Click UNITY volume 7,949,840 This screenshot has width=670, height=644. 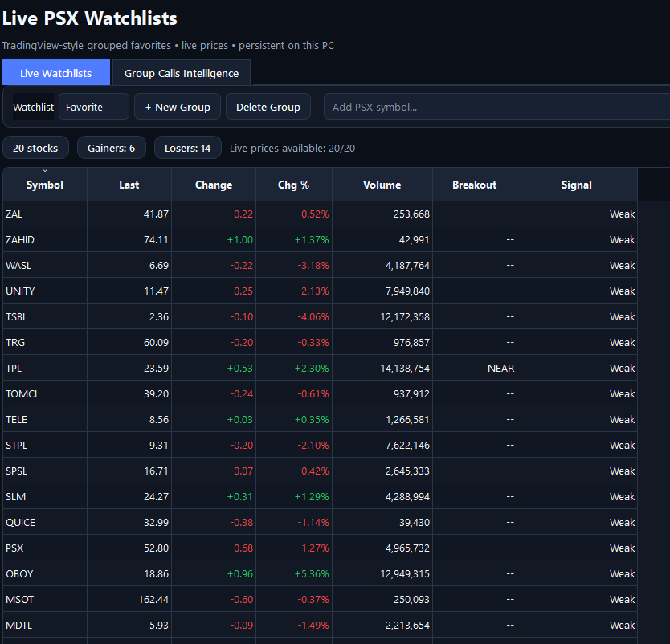tap(407, 291)
